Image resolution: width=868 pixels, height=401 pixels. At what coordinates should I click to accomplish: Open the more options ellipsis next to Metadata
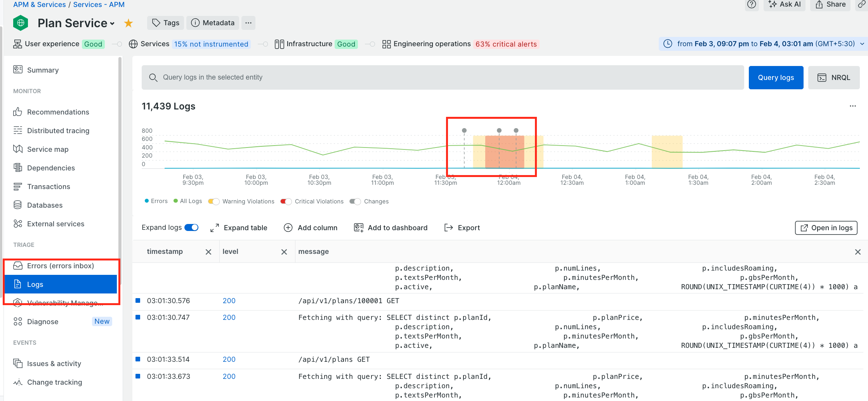click(248, 23)
